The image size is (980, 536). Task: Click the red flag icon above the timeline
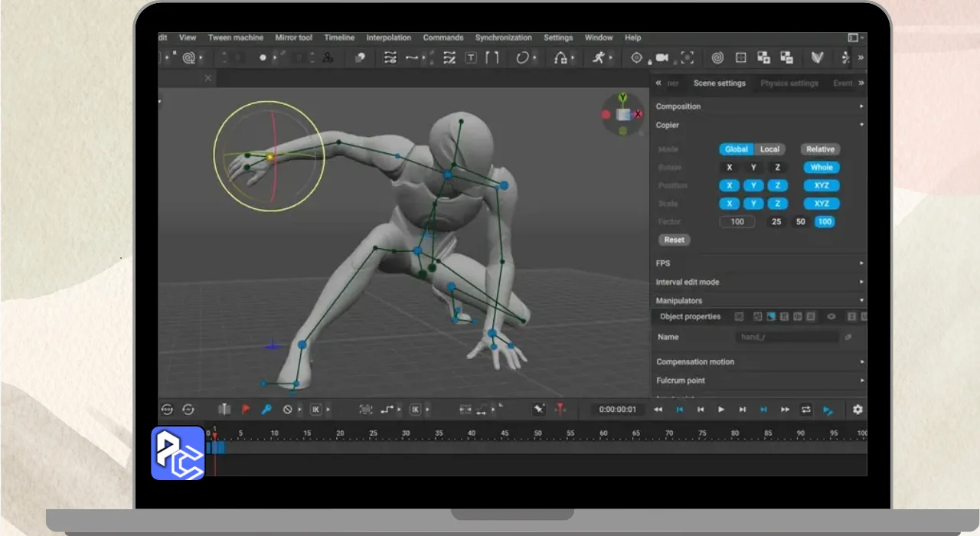[x=246, y=410]
